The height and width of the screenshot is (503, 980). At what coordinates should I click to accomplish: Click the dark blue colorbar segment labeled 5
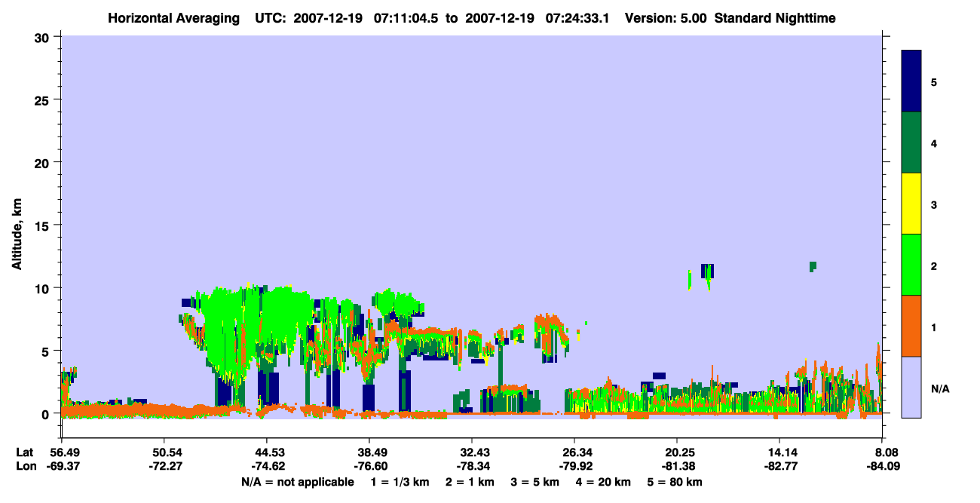click(911, 81)
